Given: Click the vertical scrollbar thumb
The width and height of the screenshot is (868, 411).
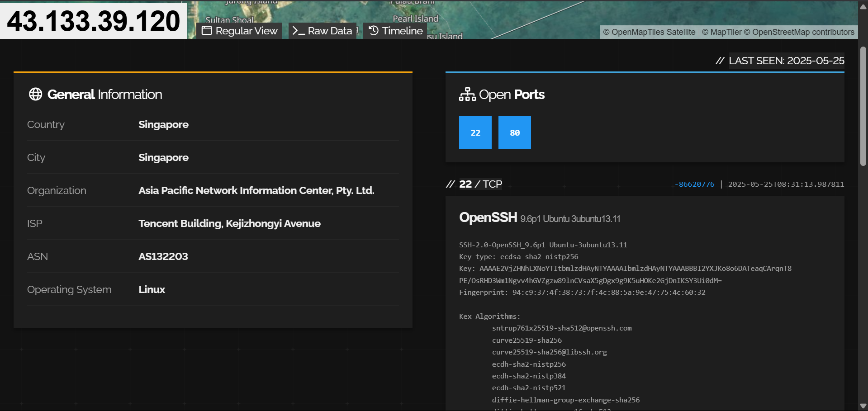Looking at the screenshot, I should coord(863,106).
